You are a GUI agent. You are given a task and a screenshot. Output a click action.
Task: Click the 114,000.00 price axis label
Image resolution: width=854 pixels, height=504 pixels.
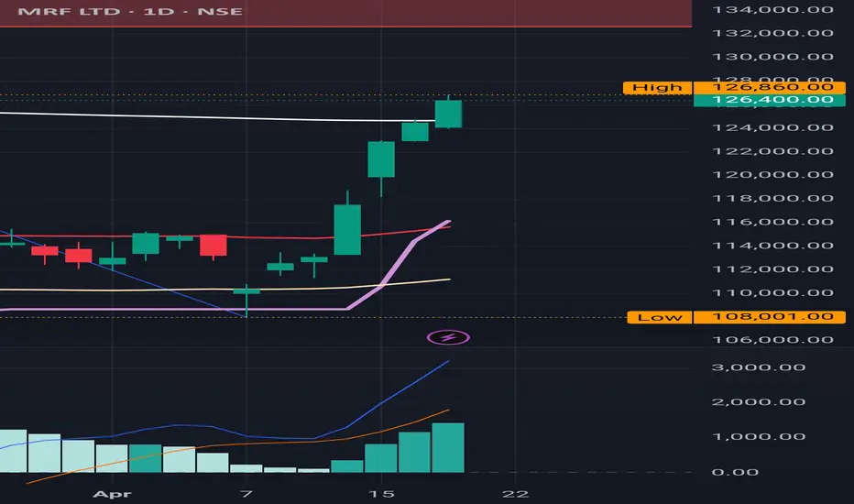pos(772,246)
